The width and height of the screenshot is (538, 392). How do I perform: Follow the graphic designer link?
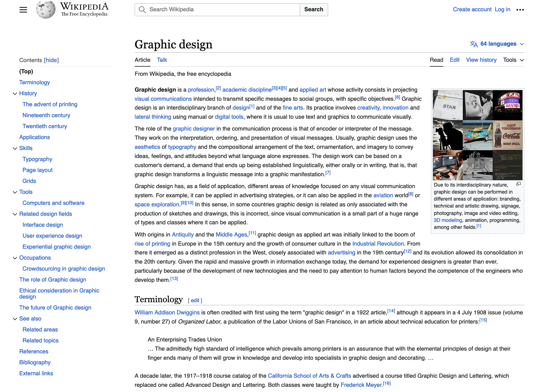(x=194, y=129)
